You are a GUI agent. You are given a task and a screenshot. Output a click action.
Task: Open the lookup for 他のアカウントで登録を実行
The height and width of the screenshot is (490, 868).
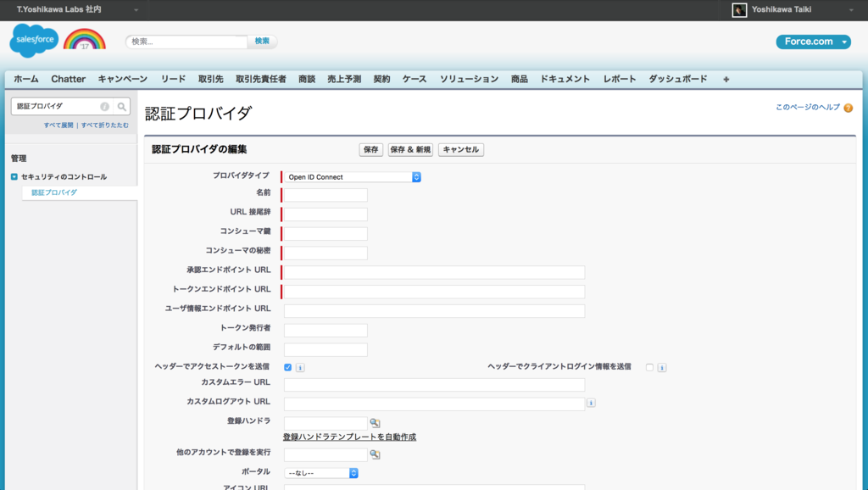tap(375, 454)
